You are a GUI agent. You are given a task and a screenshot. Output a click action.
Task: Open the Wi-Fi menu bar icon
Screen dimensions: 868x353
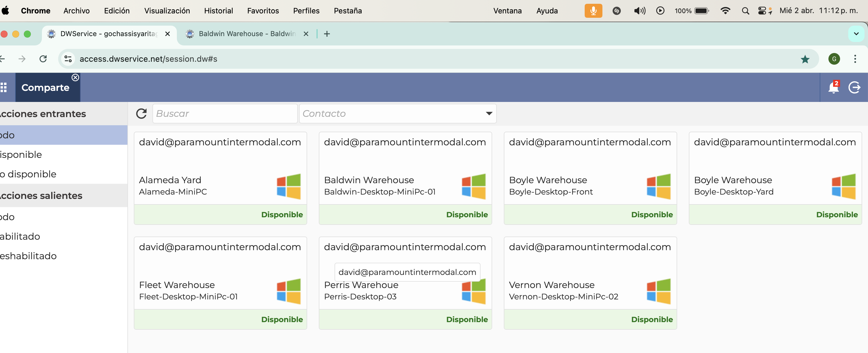pyautogui.click(x=725, y=11)
